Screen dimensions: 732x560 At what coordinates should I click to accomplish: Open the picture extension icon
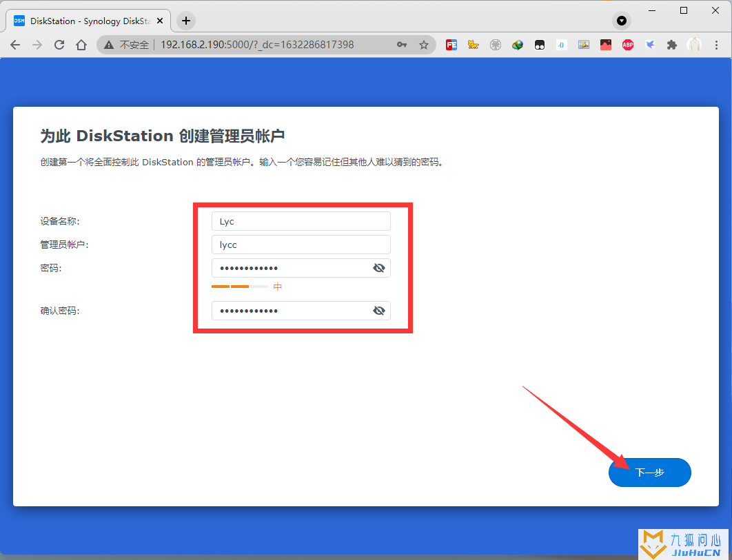click(x=584, y=45)
